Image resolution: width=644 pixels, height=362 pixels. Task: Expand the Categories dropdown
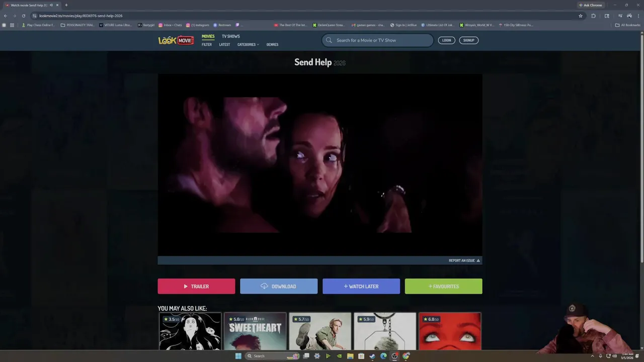(x=248, y=44)
